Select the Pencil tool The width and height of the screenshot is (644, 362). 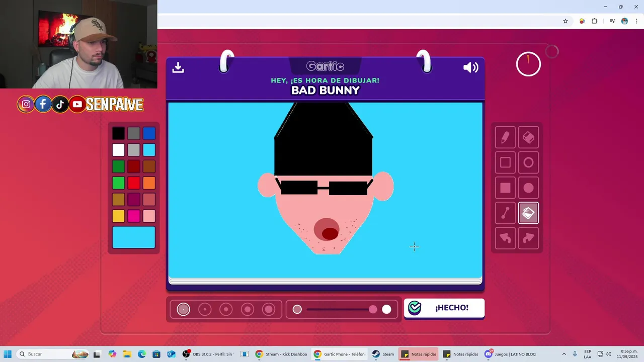pyautogui.click(x=505, y=137)
